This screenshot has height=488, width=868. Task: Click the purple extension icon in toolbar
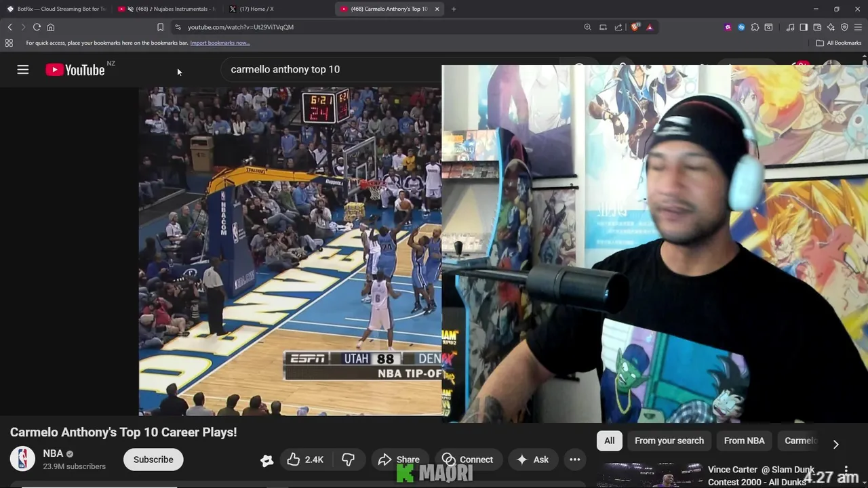(728, 27)
